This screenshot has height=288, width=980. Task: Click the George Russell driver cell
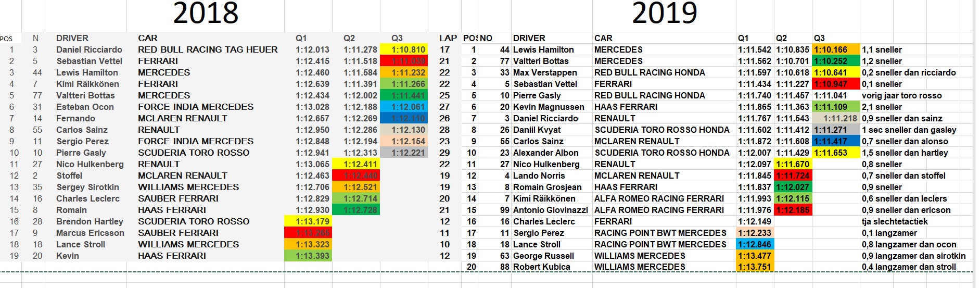543,256
